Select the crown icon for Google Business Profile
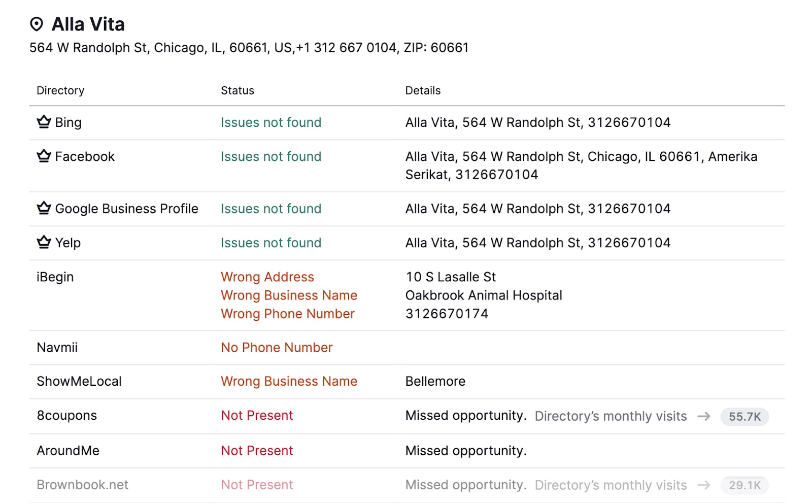Image resolution: width=812 pixels, height=504 pixels. click(44, 208)
